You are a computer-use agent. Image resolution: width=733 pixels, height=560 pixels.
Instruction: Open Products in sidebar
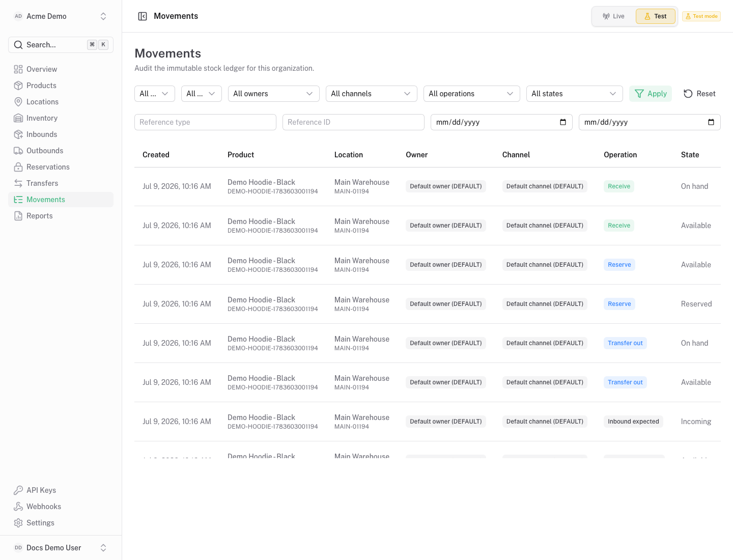61,86
